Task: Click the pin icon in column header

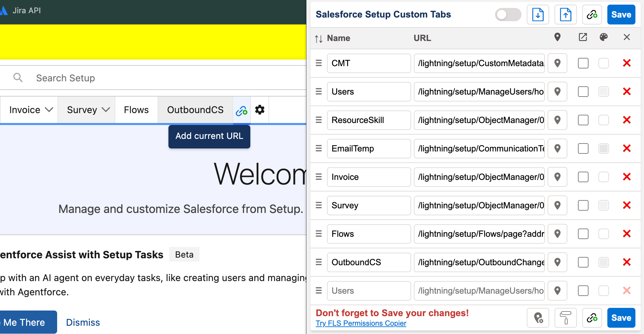Action: coord(557,37)
